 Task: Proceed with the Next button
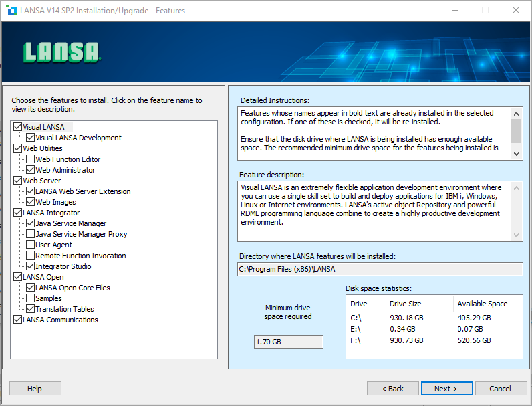(x=446, y=389)
